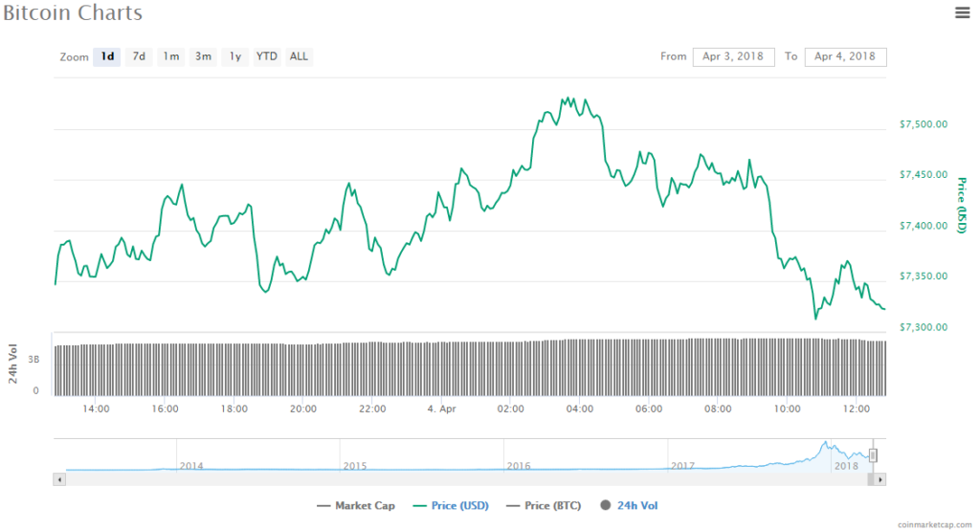Select the 1d zoom range
980x531 pixels.
pyautogui.click(x=107, y=56)
